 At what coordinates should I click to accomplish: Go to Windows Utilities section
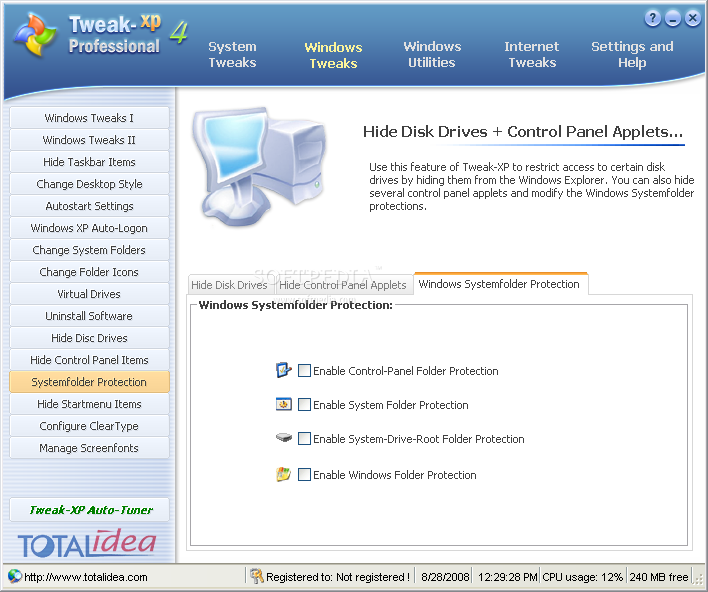coord(432,54)
